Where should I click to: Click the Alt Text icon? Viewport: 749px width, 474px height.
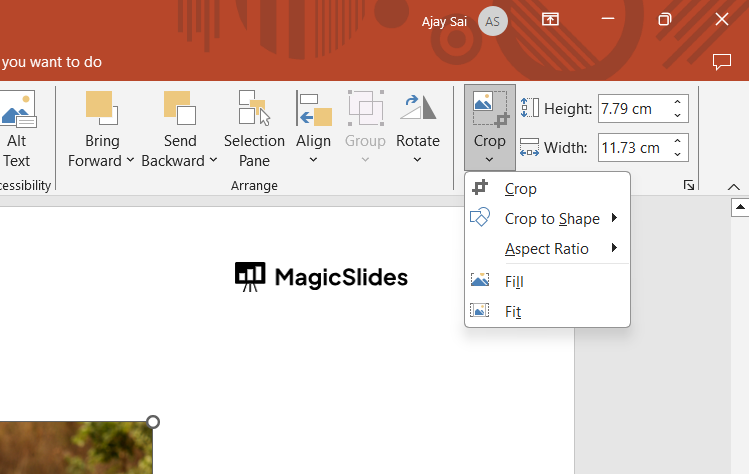pos(18,109)
